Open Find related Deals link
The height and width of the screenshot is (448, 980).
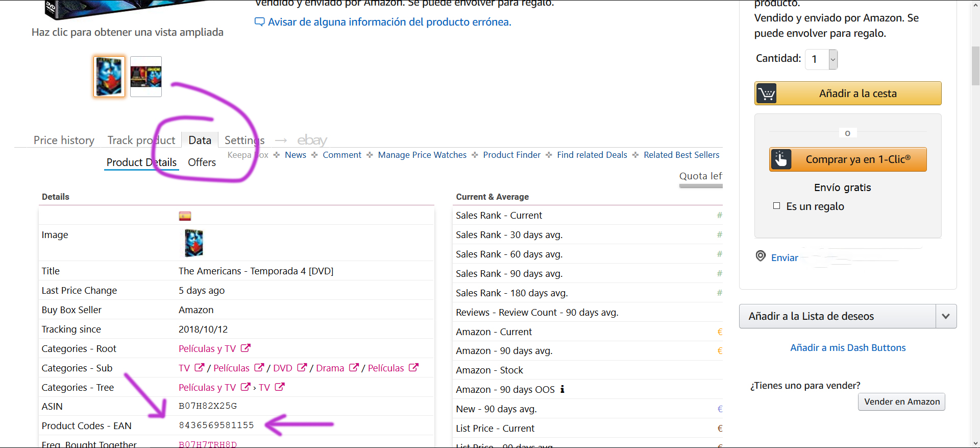(x=592, y=155)
